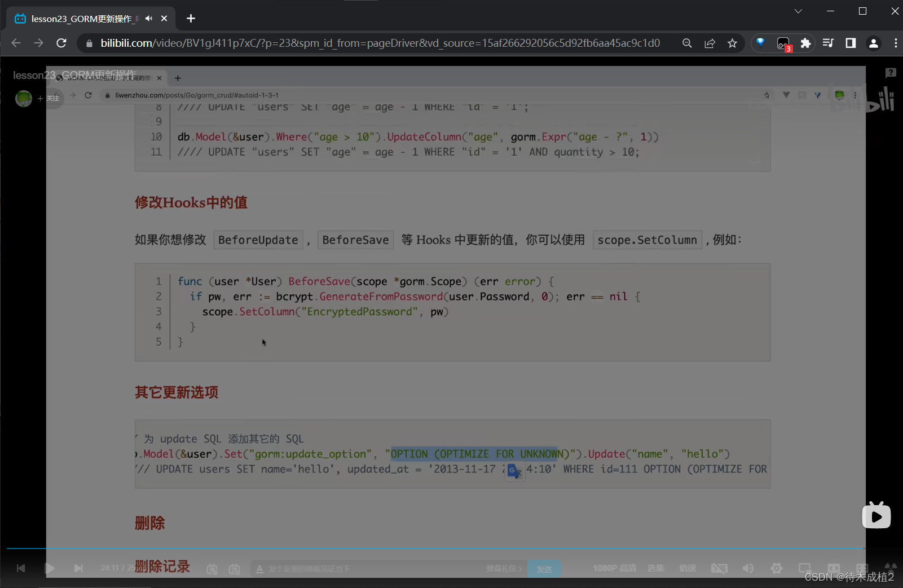Viewport: 903px width, 588px height.
Task: Click the BeforeSave inline code label
Action: click(356, 240)
